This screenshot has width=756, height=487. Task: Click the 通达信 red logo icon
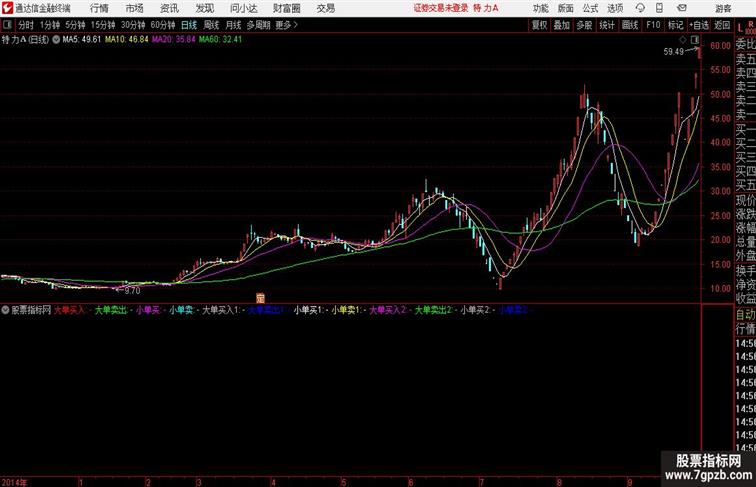[7, 8]
